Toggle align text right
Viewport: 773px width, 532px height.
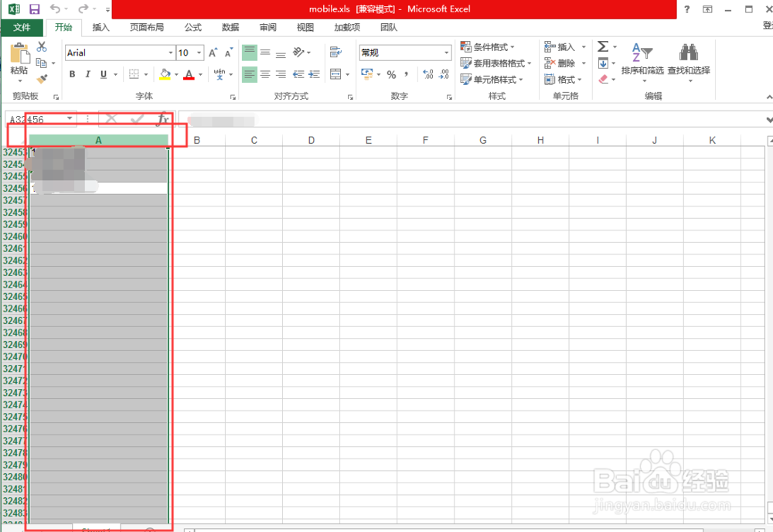(281, 74)
